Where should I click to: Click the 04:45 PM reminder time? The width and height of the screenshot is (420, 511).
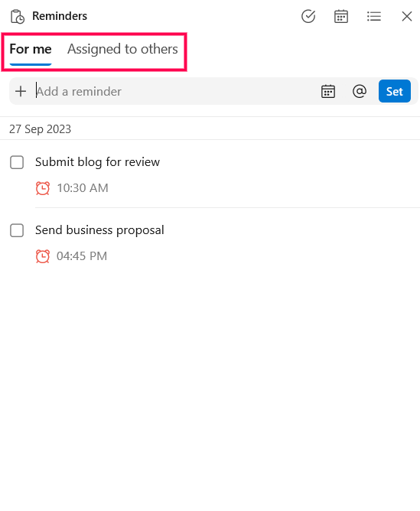click(x=82, y=256)
